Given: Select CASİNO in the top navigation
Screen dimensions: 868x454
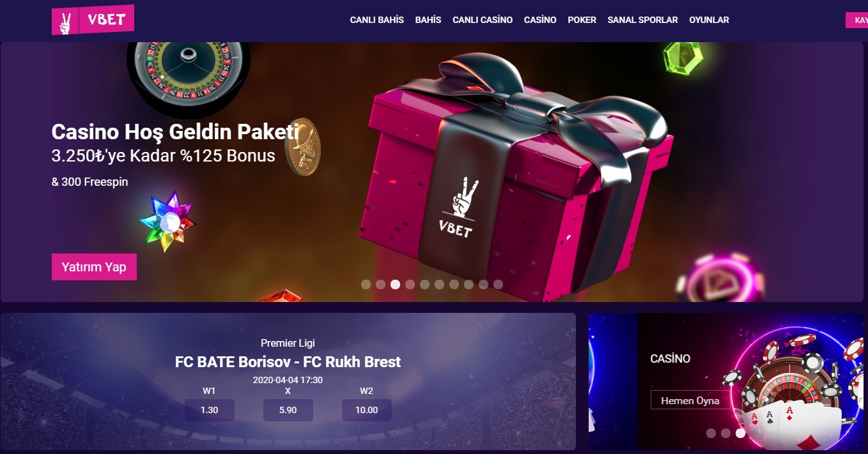Looking at the screenshot, I should pyautogui.click(x=540, y=20).
